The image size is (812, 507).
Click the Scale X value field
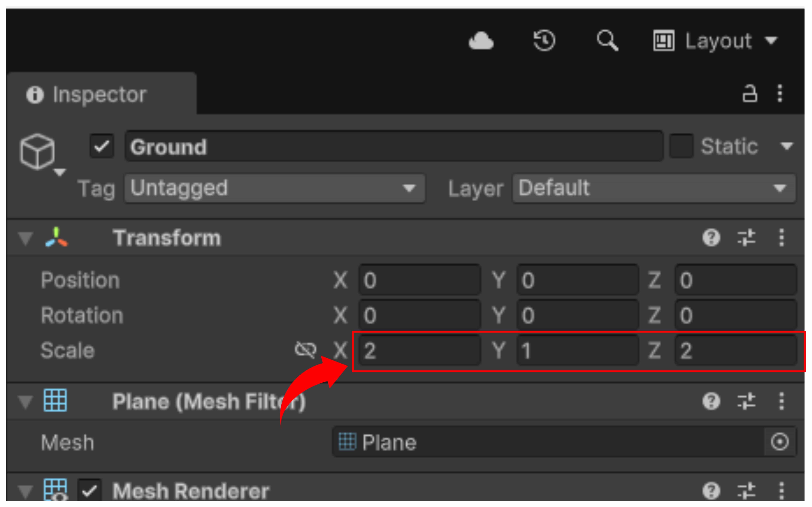pyautogui.click(x=419, y=350)
